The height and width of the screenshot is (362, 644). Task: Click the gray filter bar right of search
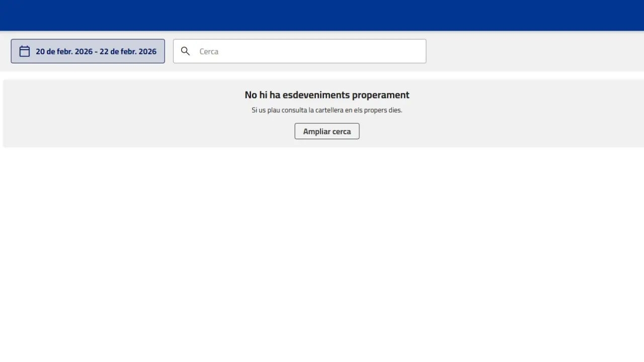coord(533,51)
